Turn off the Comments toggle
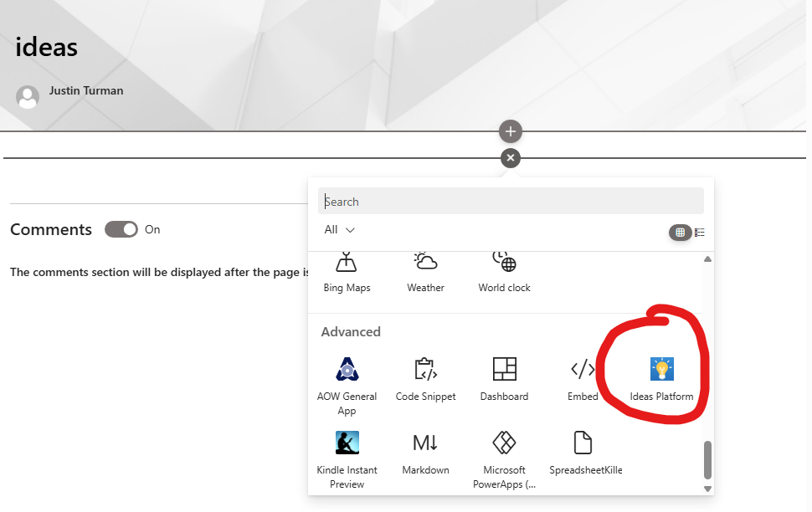The image size is (812, 512). coord(121,229)
